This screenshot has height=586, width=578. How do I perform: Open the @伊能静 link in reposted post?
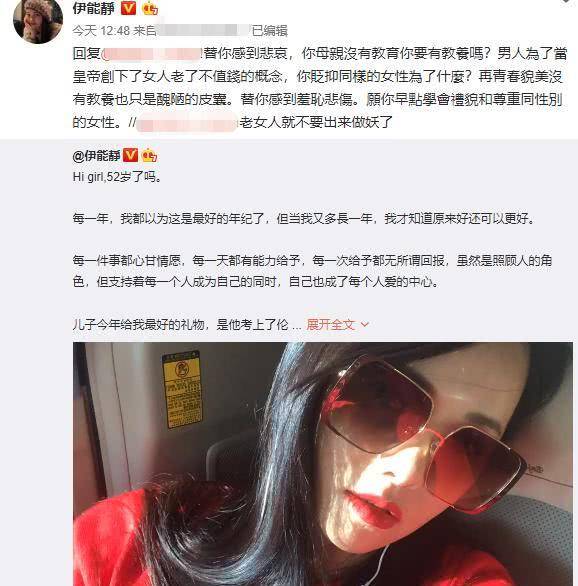click(x=96, y=155)
